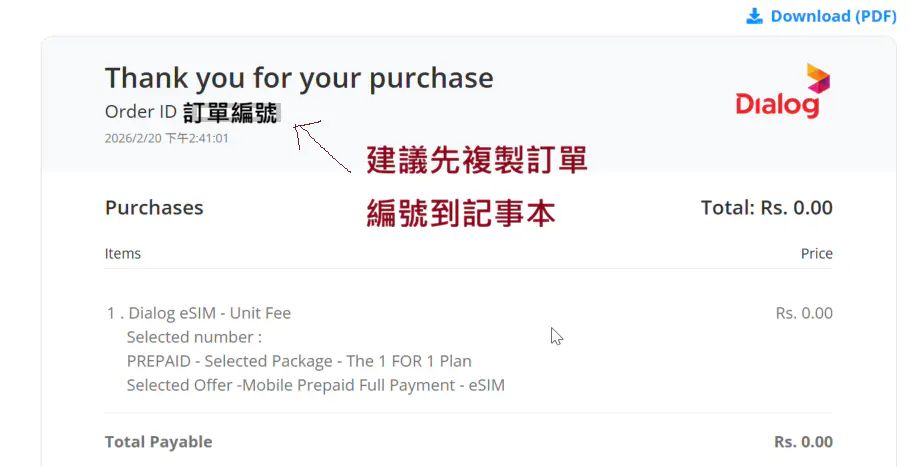Click the Total Payable amount Rs. 0.00
Viewport: 910px width, 467px height.
coord(803,442)
